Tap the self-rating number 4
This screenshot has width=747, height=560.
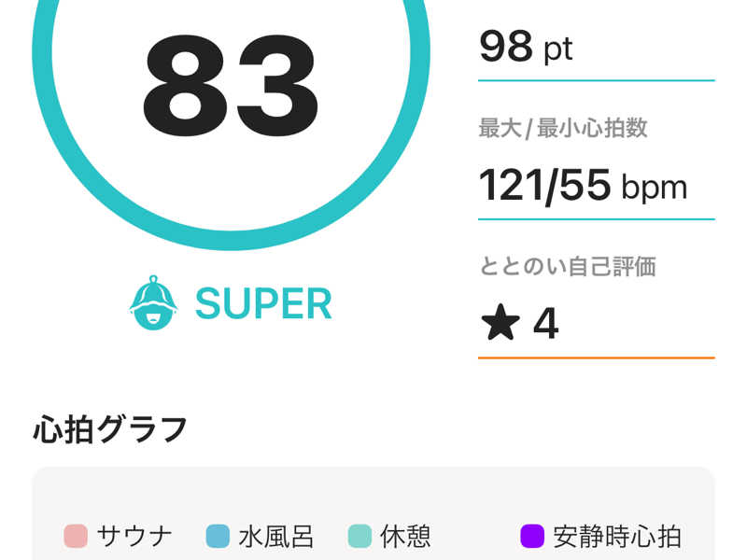pos(545,324)
